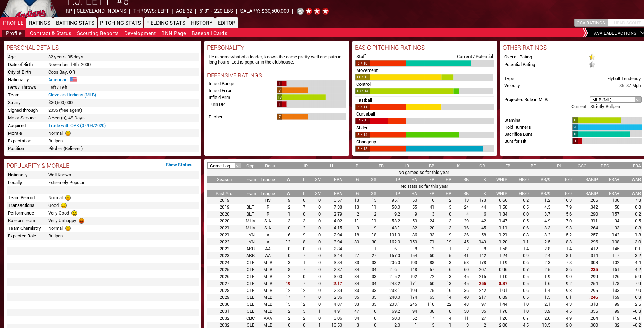Click the Performance mood face icon
This screenshot has height=328, width=644.
coord(74,213)
